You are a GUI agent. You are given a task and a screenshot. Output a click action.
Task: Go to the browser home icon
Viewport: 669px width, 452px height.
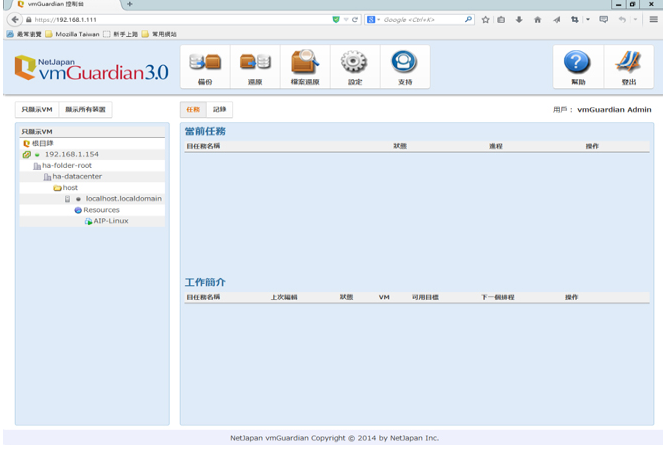pos(538,20)
